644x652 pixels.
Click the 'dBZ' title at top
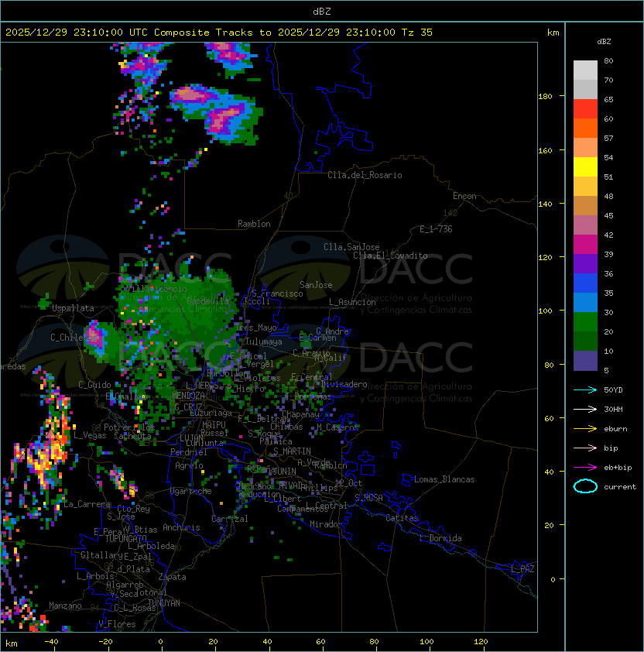[322, 11]
